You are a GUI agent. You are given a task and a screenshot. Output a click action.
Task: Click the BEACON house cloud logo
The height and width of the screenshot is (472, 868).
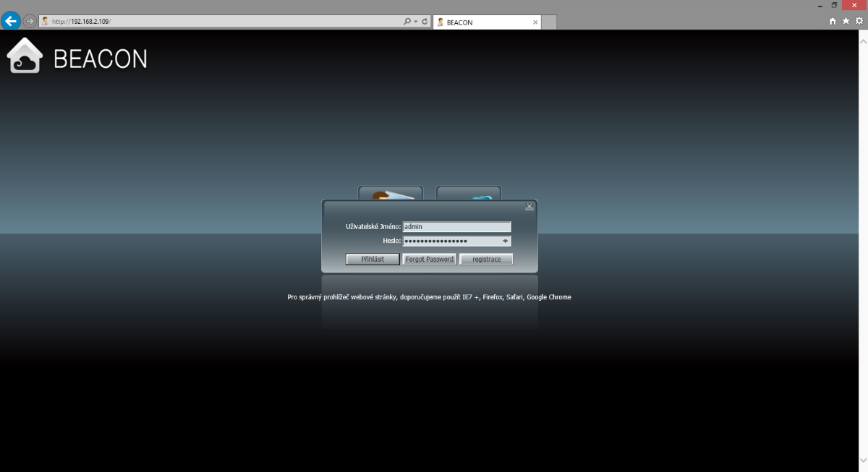pos(25,56)
